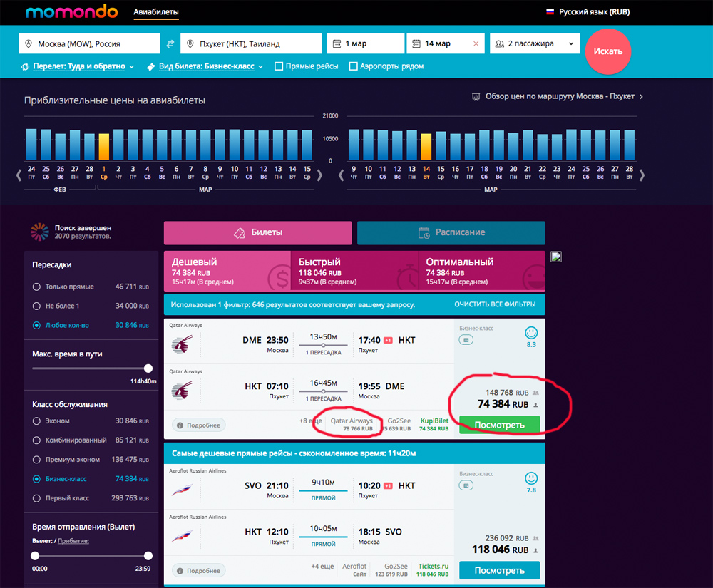Click the location pin in Москва field
Image resolution: width=713 pixels, height=588 pixels.
pyautogui.click(x=29, y=43)
